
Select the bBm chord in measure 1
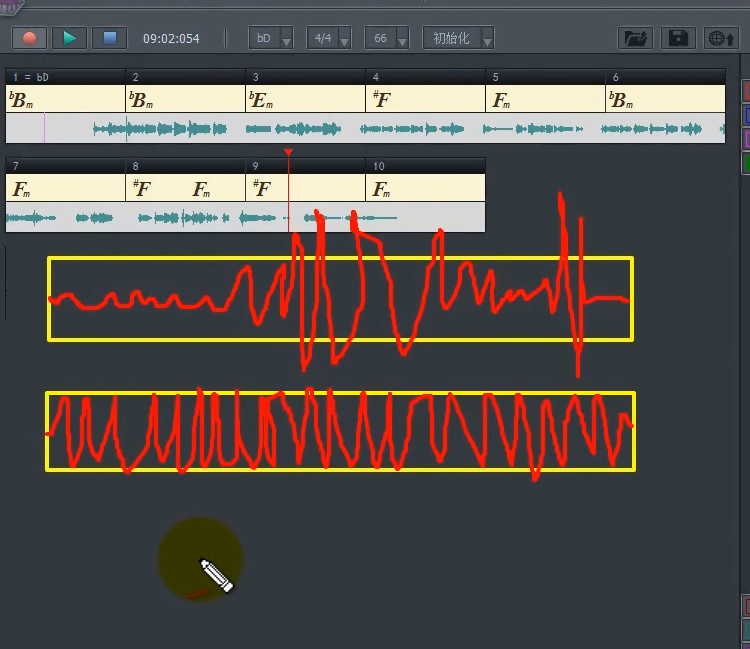tap(21, 100)
